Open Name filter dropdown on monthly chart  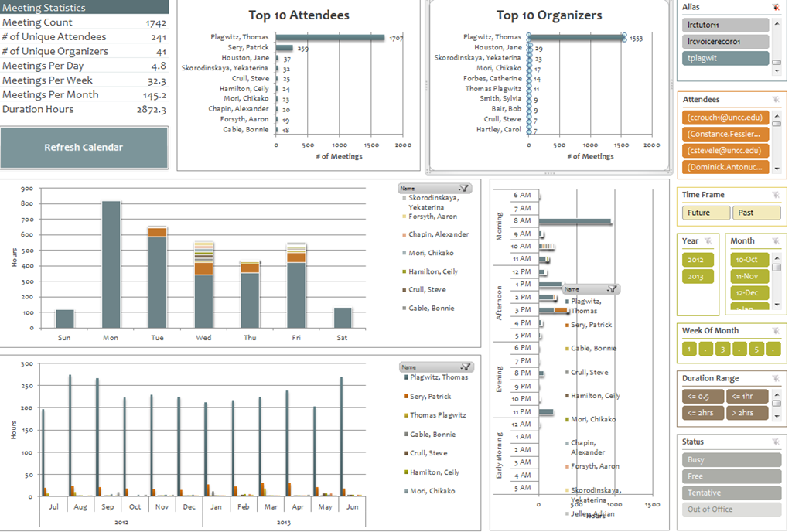pos(466,367)
